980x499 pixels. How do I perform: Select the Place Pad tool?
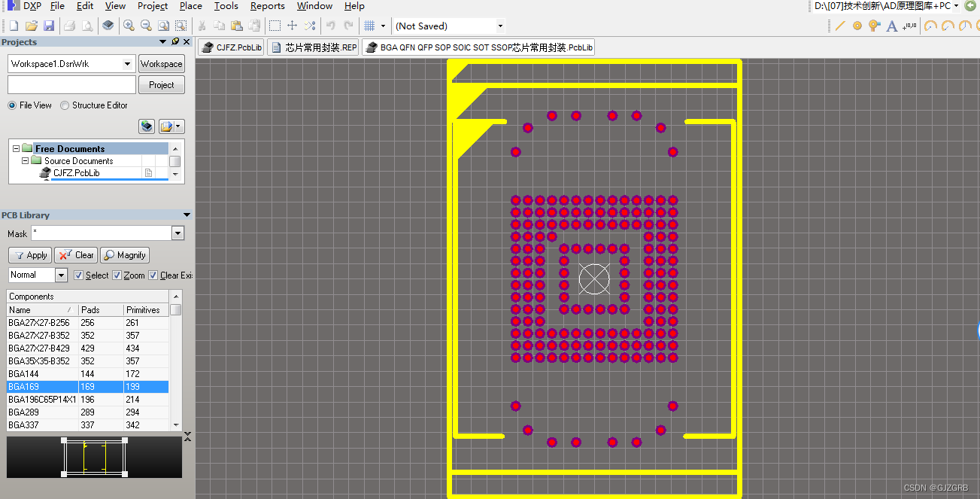click(x=857, y=26)
